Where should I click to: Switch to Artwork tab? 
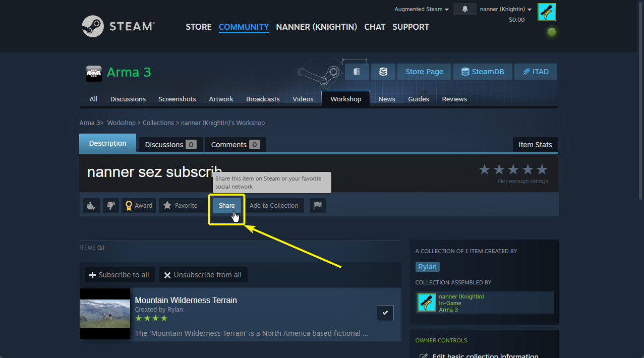click(221, 99)
